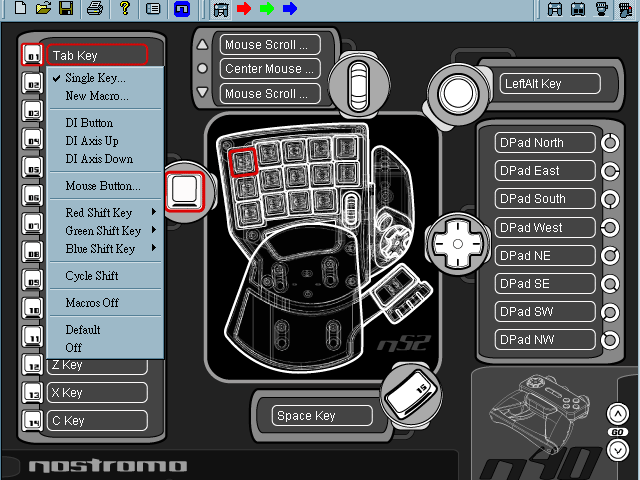This screenshot has width=640, height=480.
Task: Select key 01 icon in the key list
Action: [32, 54]
